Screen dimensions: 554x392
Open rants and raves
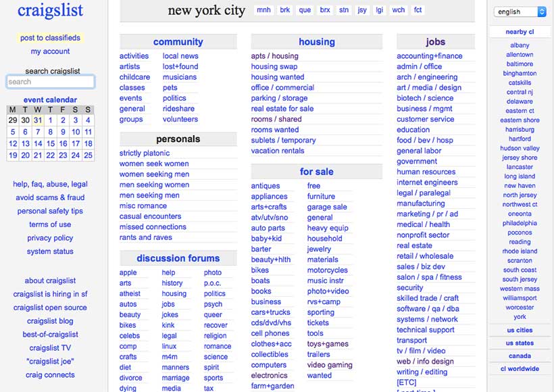pos(145,237)
